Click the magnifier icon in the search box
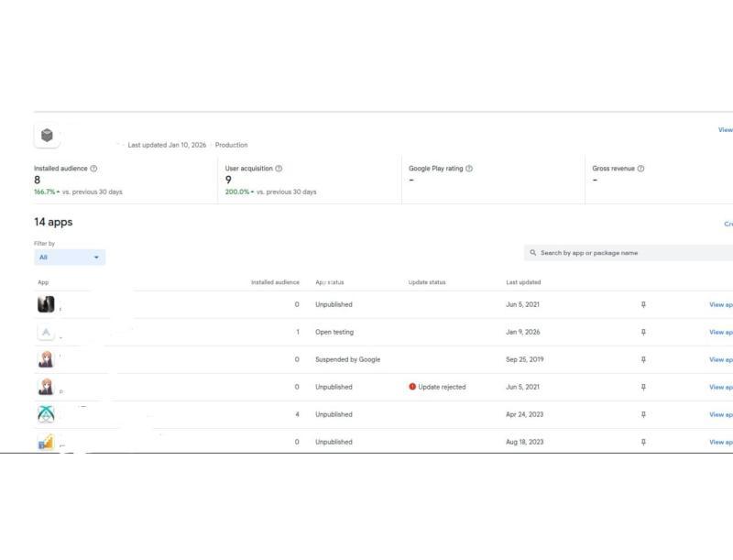The width and height of the screenshot is (733, 560). 533,253
